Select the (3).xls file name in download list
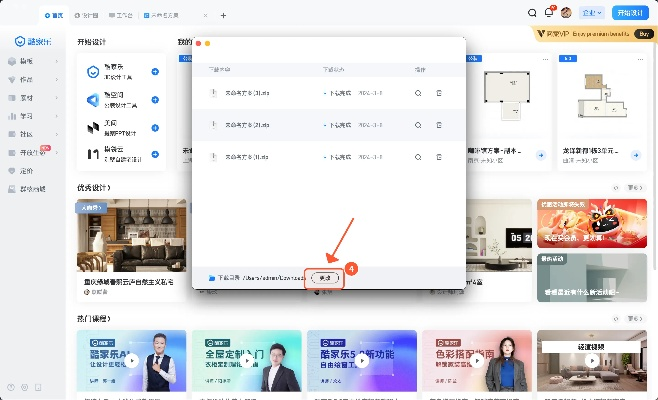This screenshot has height=400, width=658. click(247, 93)
